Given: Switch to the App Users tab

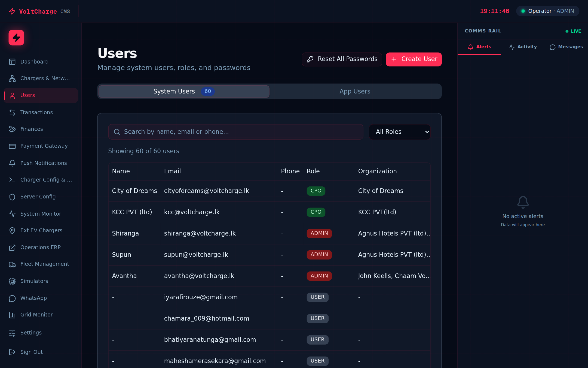Looking at the screenshot, I should pos(355,91).
